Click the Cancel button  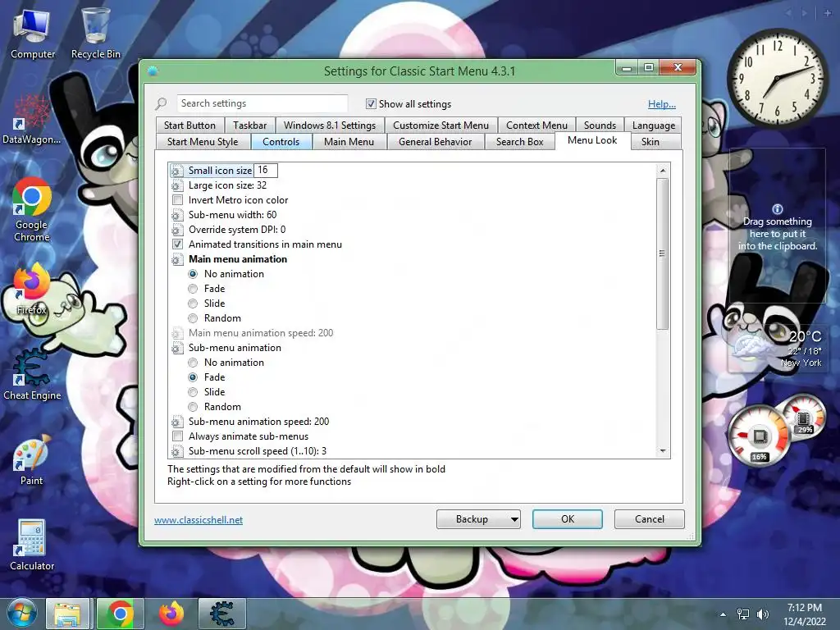[x=650, y=519]
